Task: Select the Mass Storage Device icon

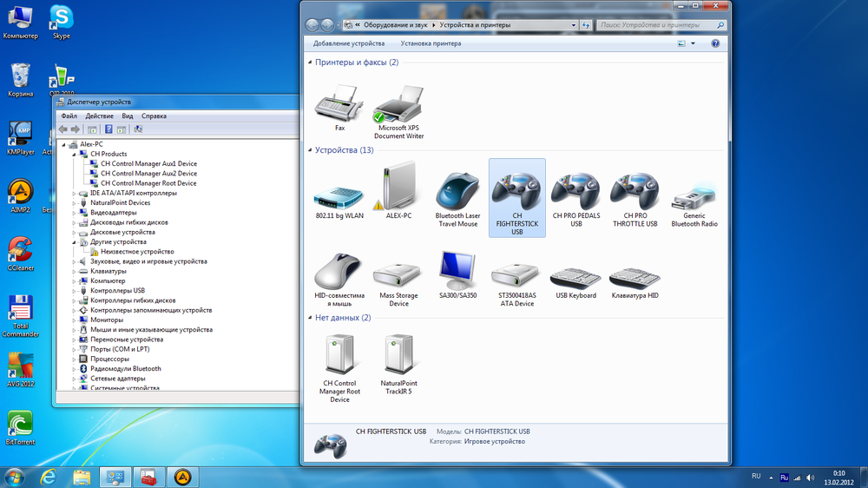Action: (398, 284)
